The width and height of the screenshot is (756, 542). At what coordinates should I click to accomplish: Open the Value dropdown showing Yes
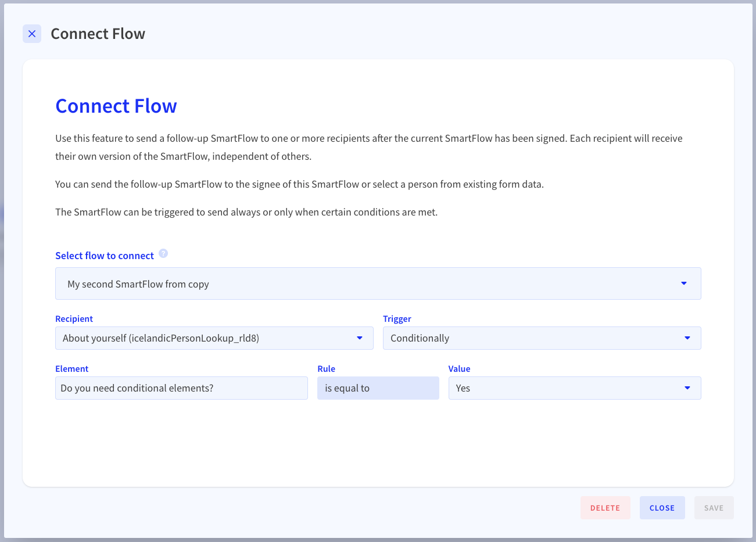click(574, 388)
